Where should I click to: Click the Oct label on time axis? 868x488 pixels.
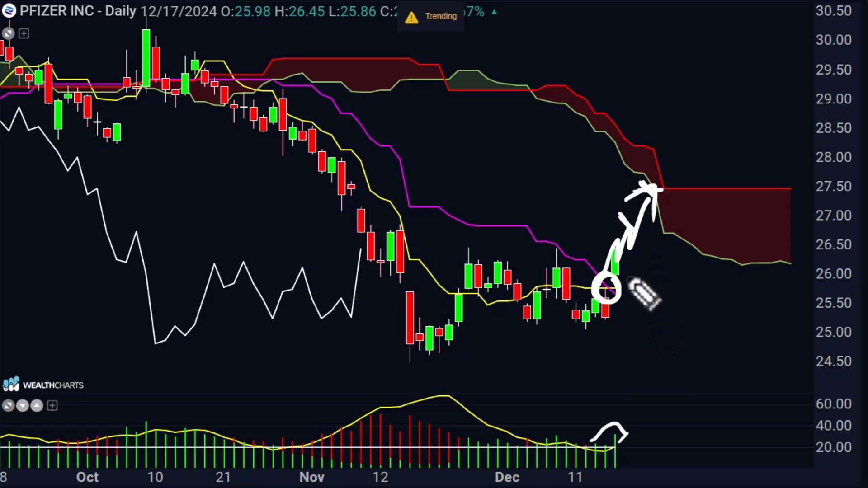[x=87, y=477]
